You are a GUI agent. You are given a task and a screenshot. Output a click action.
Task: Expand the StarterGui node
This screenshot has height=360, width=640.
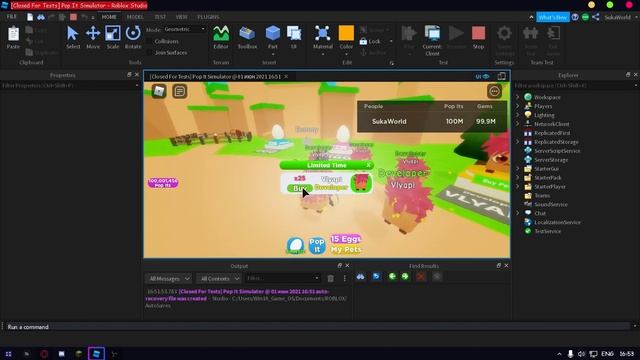click(518, 169)
